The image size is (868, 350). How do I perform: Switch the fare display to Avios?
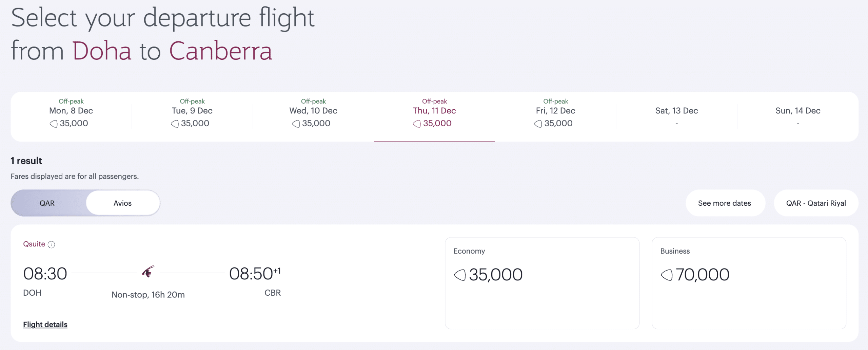pos(122,203)
